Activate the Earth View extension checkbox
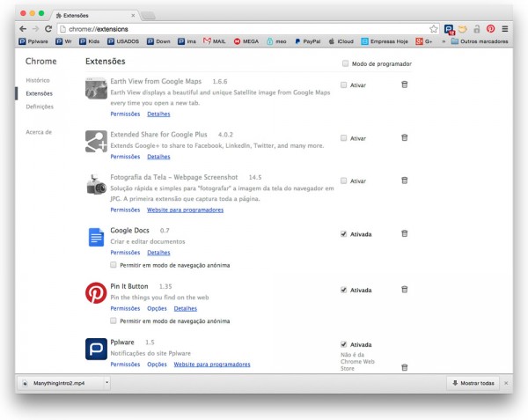This screenshot has height=420, width=528. pos(343,85)
